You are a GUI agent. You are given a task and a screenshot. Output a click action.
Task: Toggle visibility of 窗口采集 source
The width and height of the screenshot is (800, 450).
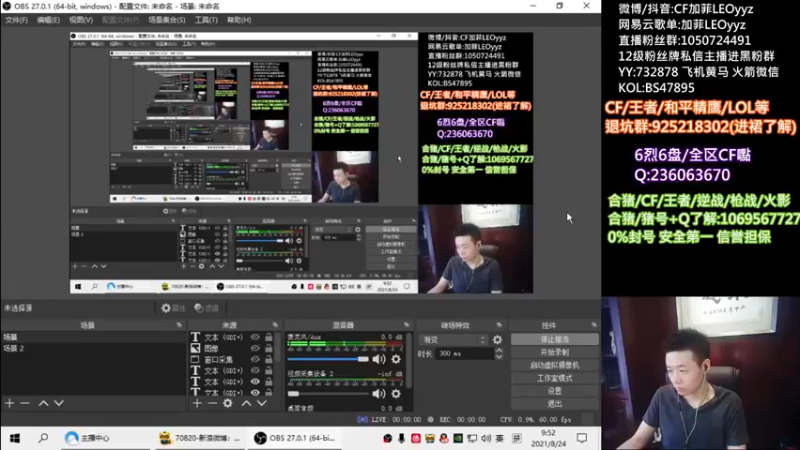[255, 359]
